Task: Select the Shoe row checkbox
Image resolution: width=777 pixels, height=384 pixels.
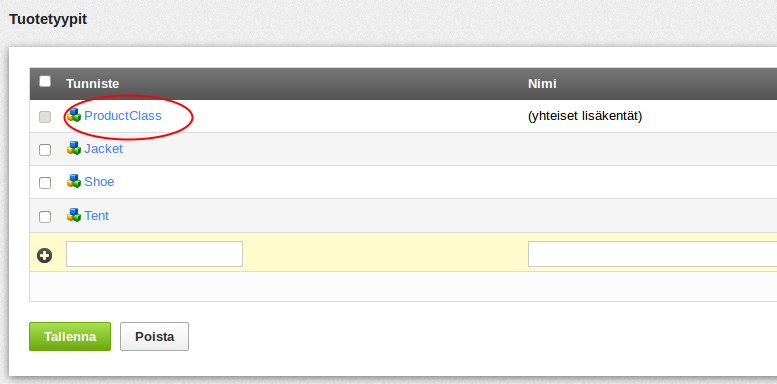Action: [45, 183]
